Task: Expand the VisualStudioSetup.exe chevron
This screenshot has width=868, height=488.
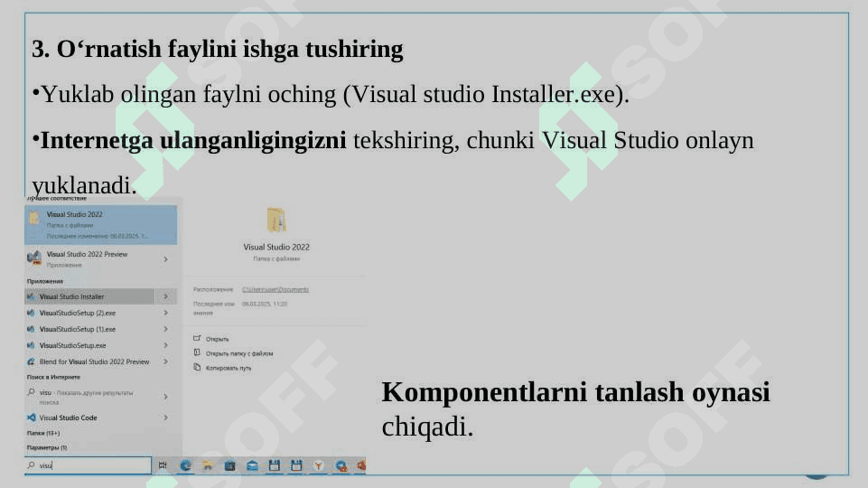Action: (165, 345)
